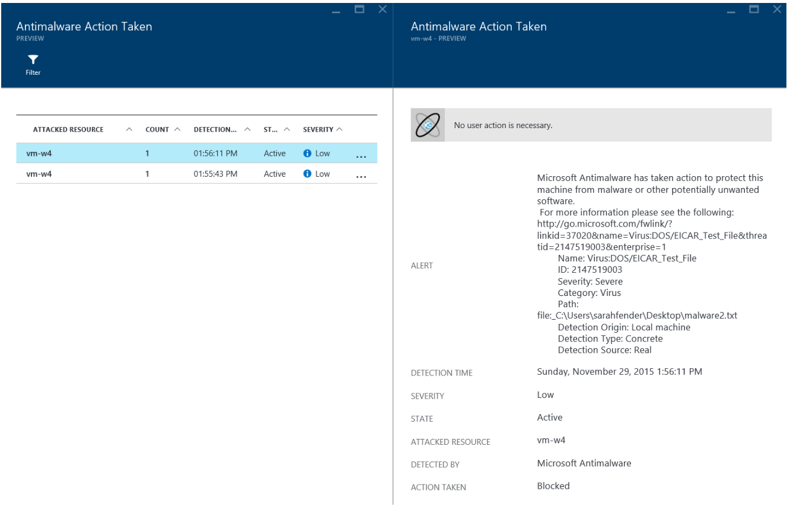Image resolution: width=787 pixels, height=532 pixels.
Task: Sort by Attacked Resource column arrow
Action: (x=129, y=129)
